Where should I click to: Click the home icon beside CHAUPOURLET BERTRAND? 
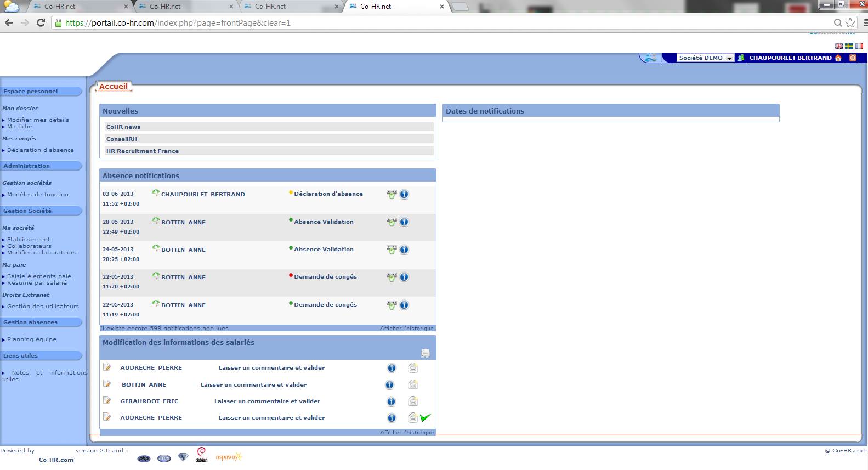838,58
